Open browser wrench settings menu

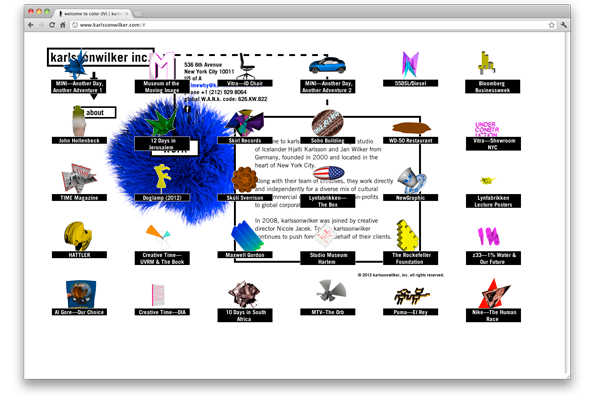pos(564,25)
